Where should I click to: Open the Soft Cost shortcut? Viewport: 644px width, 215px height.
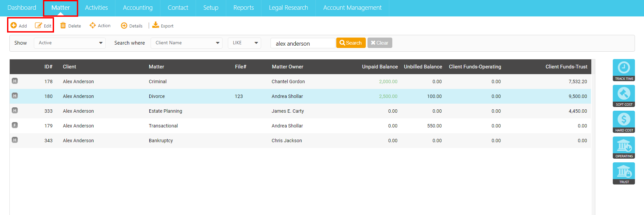[624, 96]
